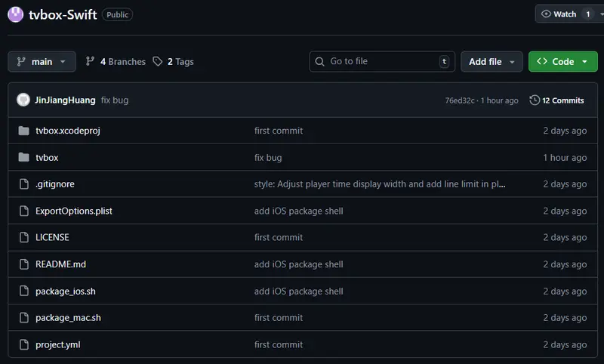Image resolution: width=604 pixels, height=364 pixels.
Task: Click in the Go to file search field
Action: (x=381, y=62)
